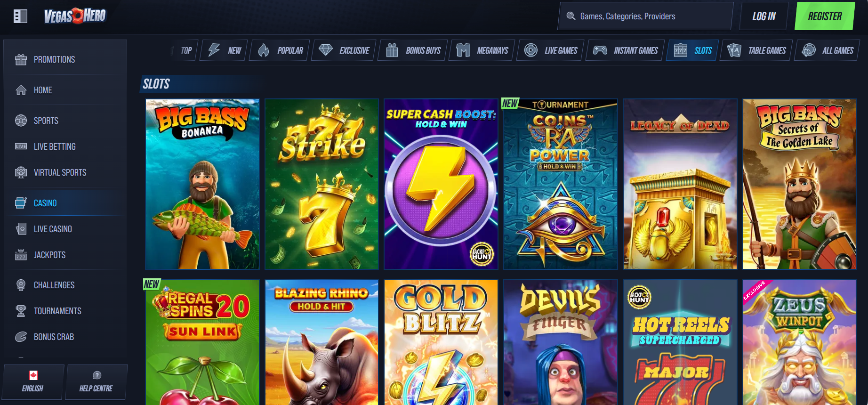
Task: Open Coins of Ra Power game
Action: point(561,184)
